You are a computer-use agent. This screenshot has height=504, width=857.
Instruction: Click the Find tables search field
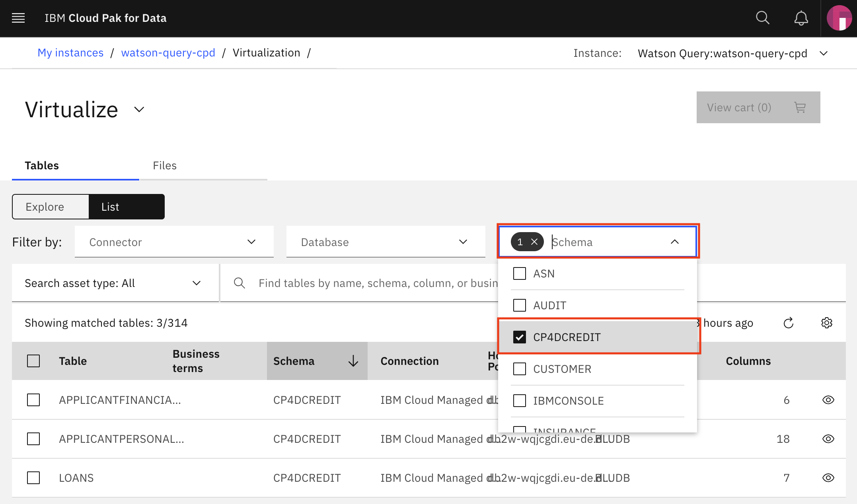[378, 283]
